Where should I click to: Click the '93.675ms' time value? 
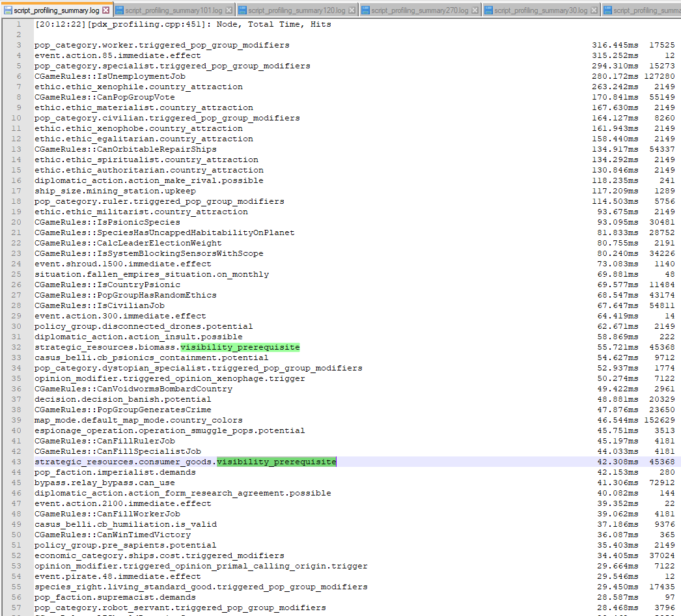618,212
